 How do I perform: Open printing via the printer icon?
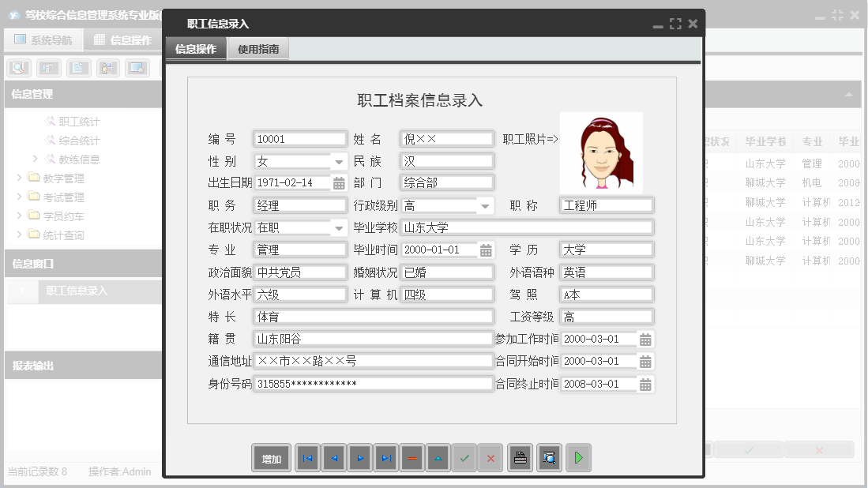(x=519, y=457)
